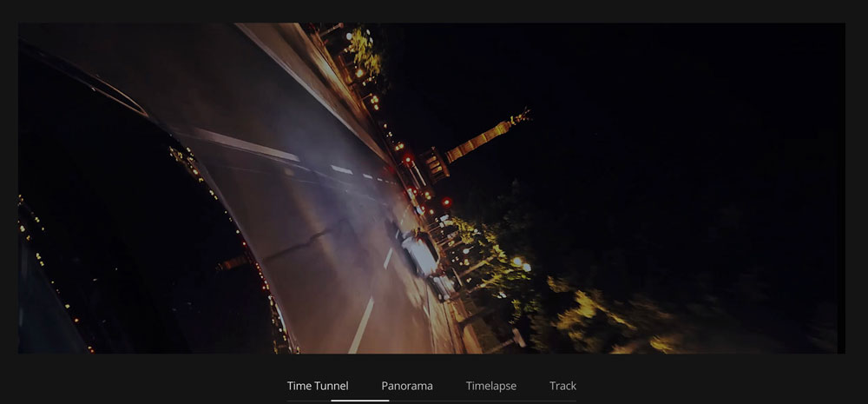
Task: Click the green tree at top of road
Action: click(365, 54)
